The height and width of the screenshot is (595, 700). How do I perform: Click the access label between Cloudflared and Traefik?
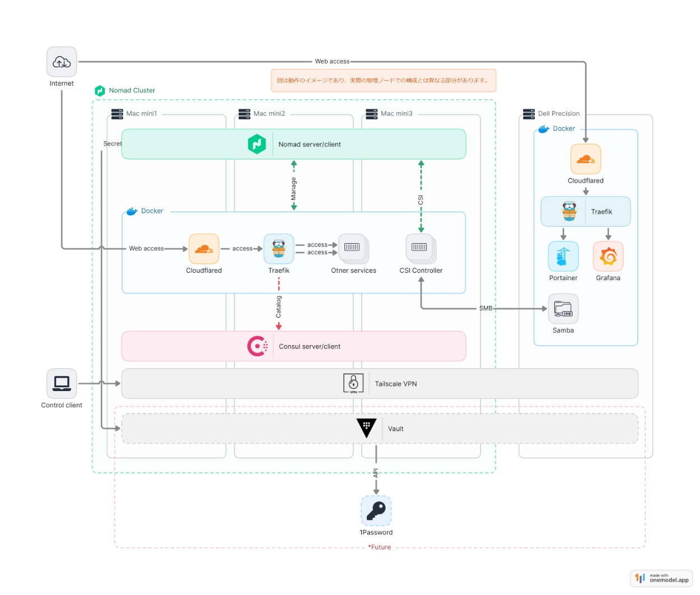coord(242,249)
